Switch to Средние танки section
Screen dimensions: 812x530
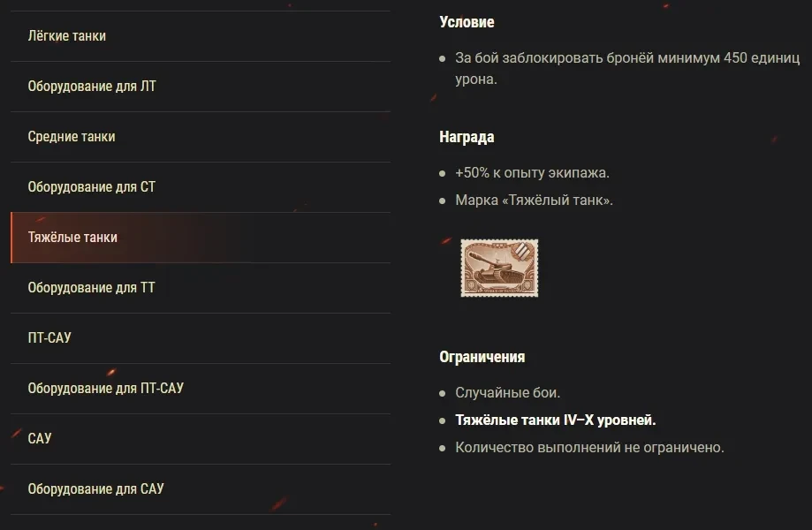[72, 137]
